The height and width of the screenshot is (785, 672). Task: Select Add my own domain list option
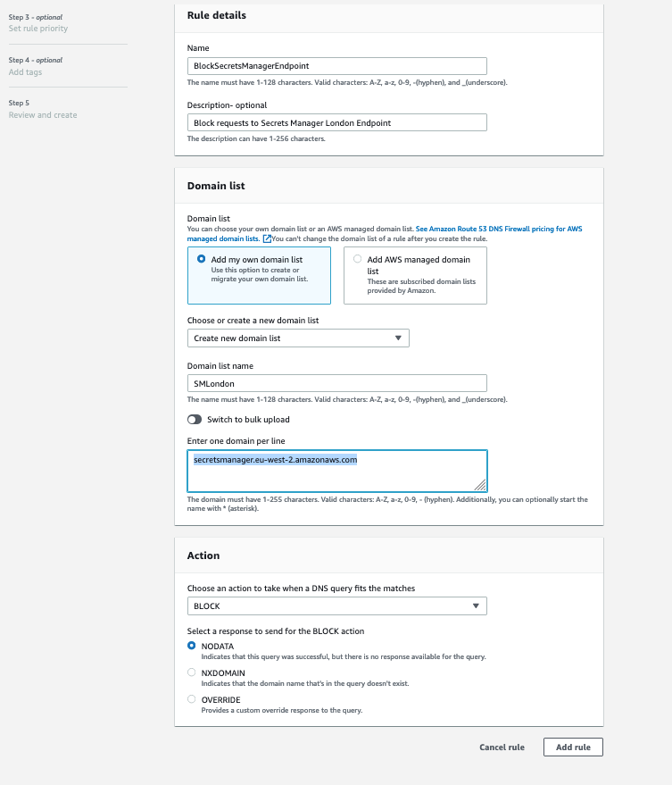click(202, 259)
